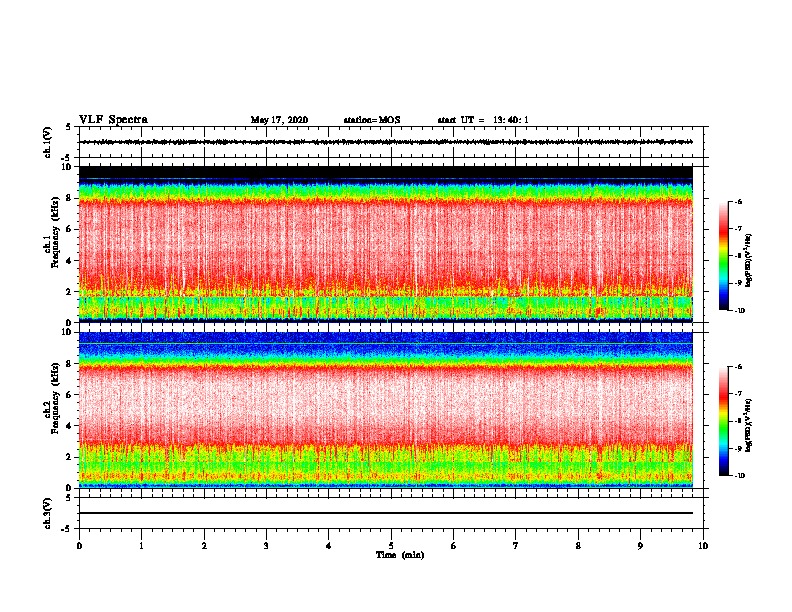Click the "ch.2 Frequency (kHz)" axis label

click(52, 398)
